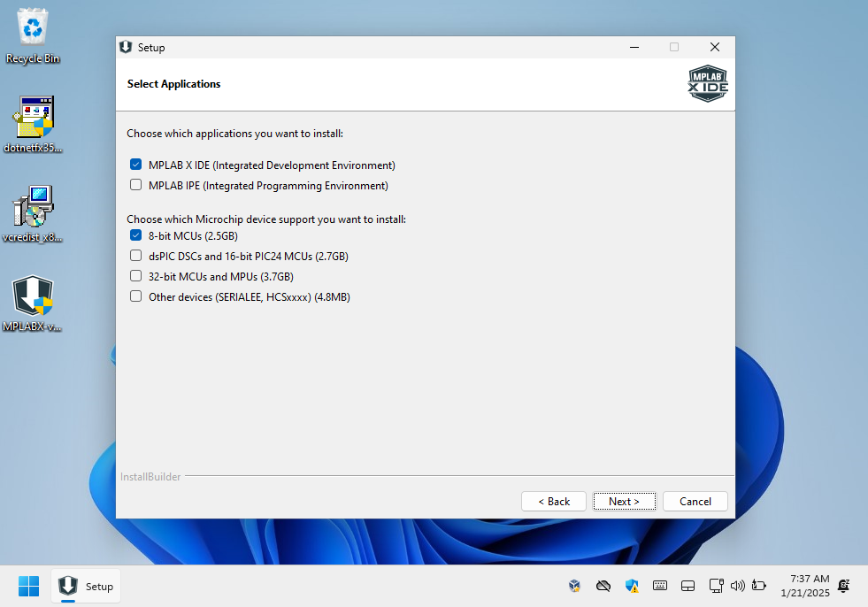Select the MPLABX installer desktop icon
The image size is (868, 607).
pos(33,303)
